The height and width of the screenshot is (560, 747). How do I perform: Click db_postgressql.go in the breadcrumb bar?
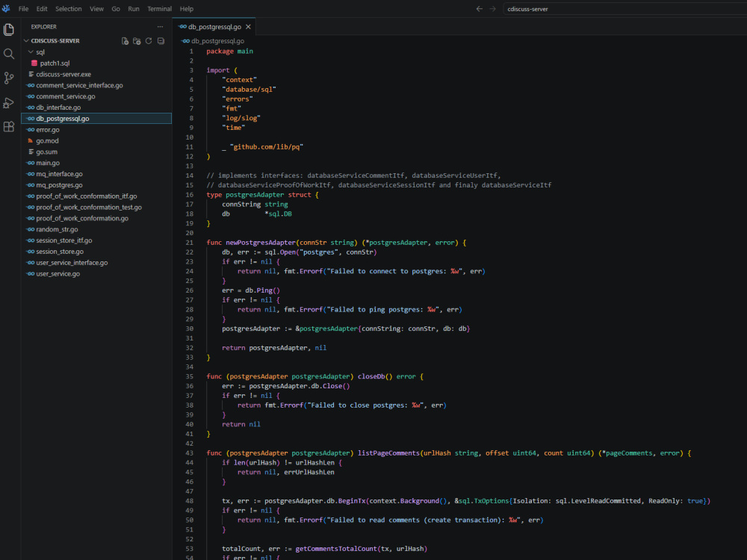pyautogui.click(x=217, y=41)
